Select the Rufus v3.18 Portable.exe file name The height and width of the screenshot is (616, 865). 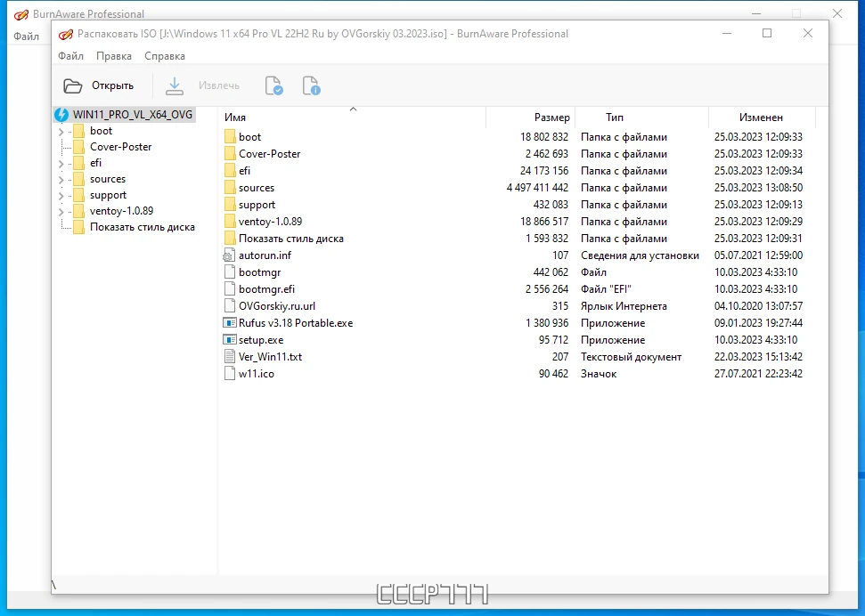tap(296, 323)
